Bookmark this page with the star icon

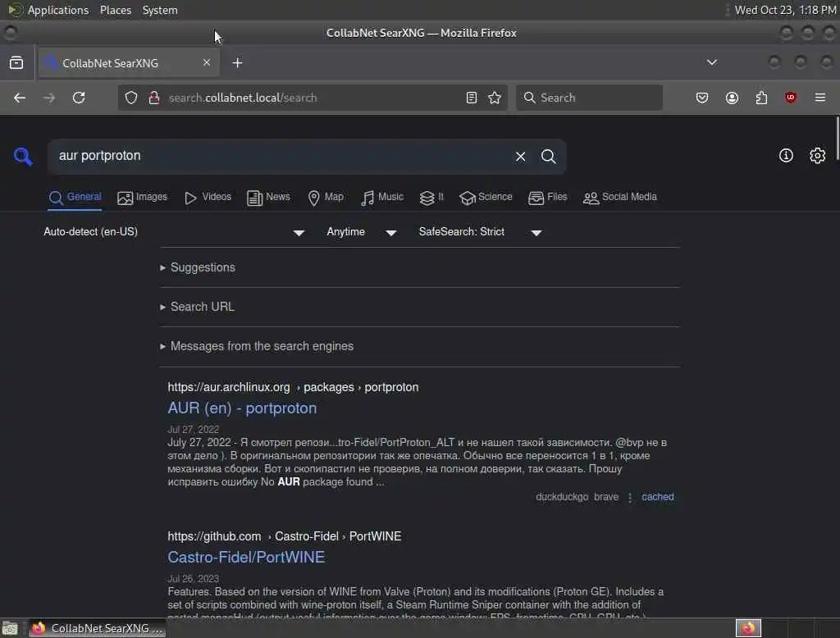(x=495, y=98)
